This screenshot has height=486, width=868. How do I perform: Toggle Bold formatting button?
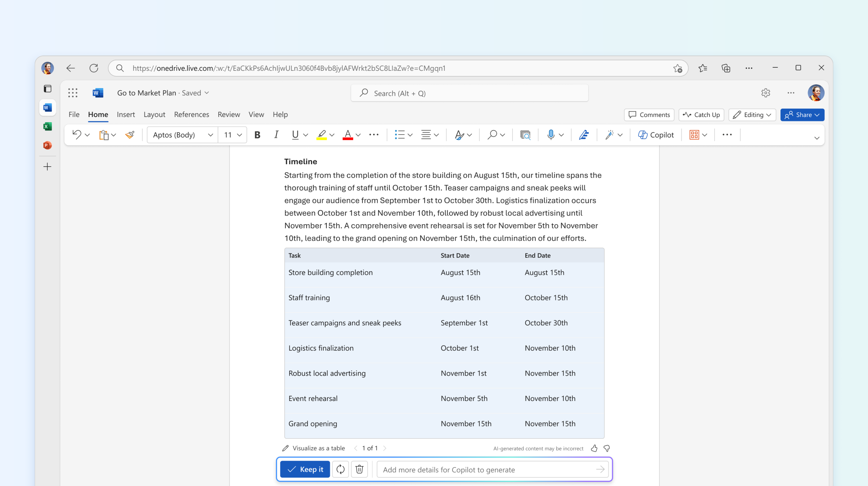point(257,134)
